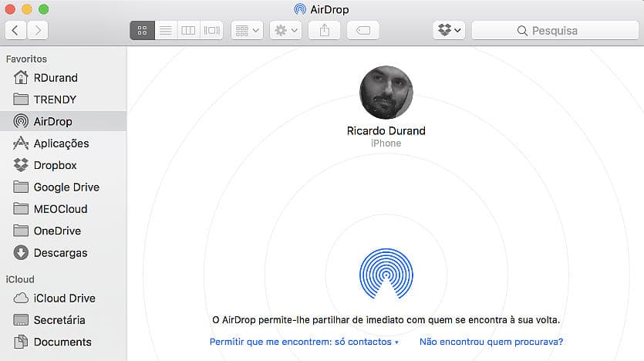Open Descargas in the sidebar
Viewport: 644px width, 361px height.
tap(63, 252)
